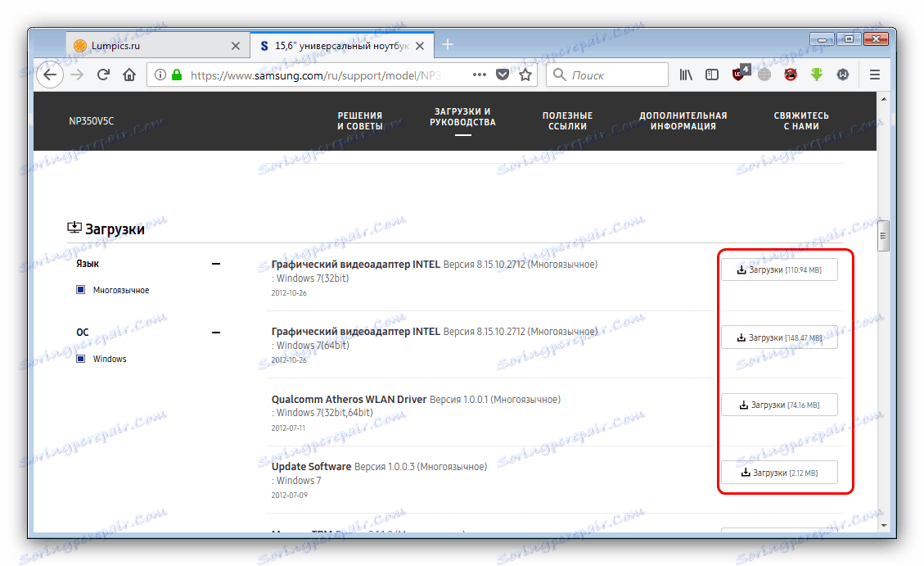
Task: Open the uBlock Origin extension icon
Action: 740,74
